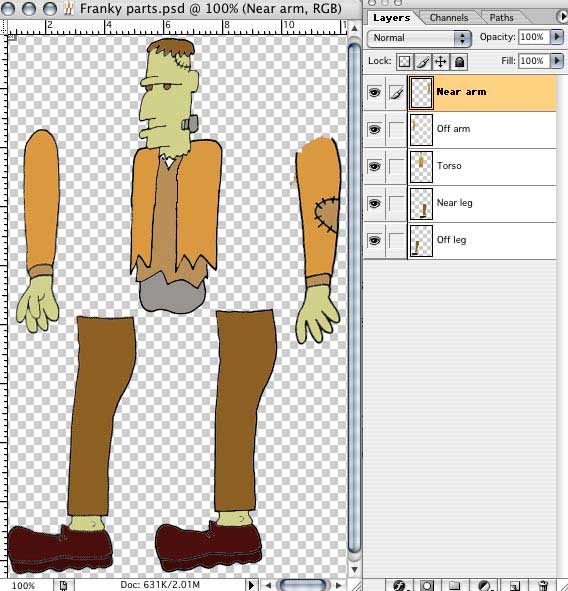Lock layer position

[441, 61]
